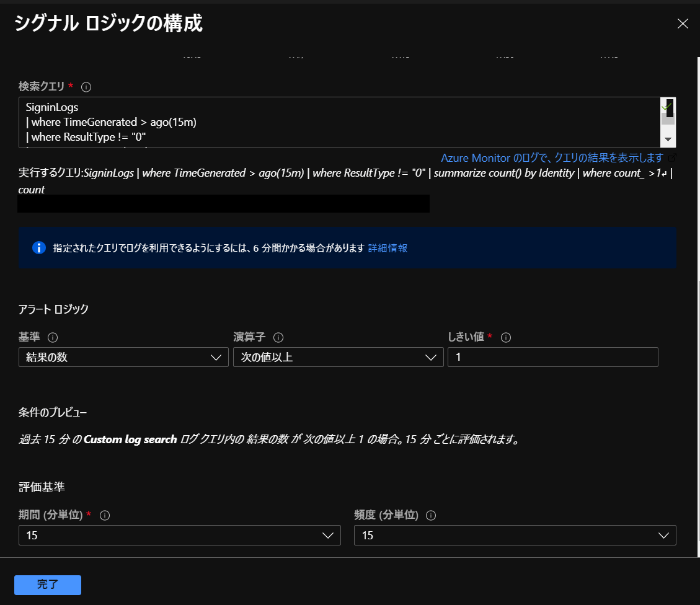Click the info icon beside 期間 (分単位)
The height and width of the screenshot is (605, 700).
point(105,515)
